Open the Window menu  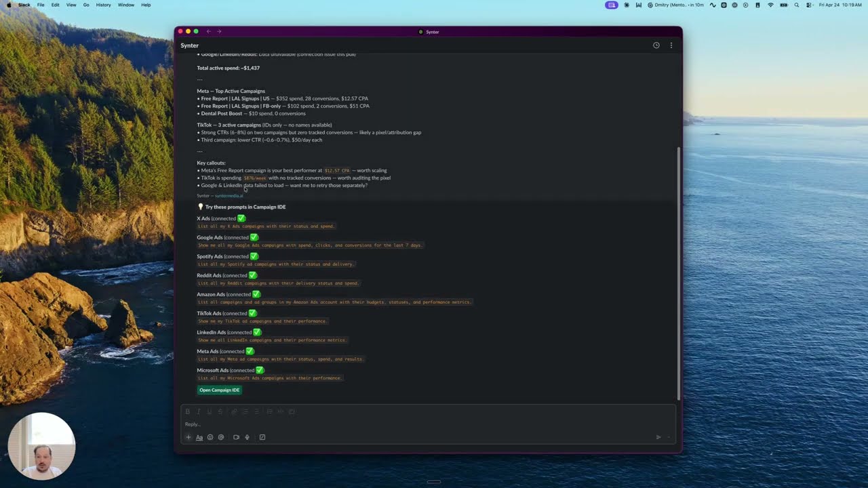(x=126, y=5)
